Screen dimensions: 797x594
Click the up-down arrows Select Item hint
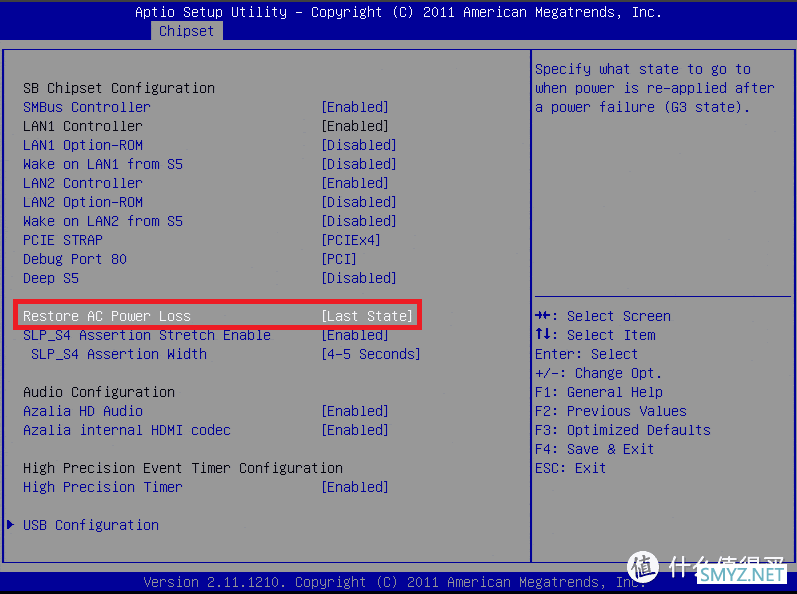595,335
